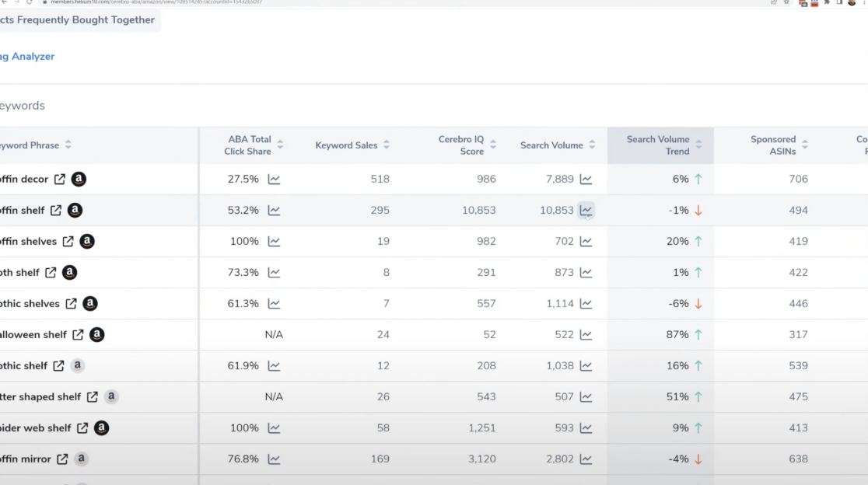Open ABA click share graph for "gothic shelves"
The height and width of the screenshot is (485, 868).
coord(274,303)
